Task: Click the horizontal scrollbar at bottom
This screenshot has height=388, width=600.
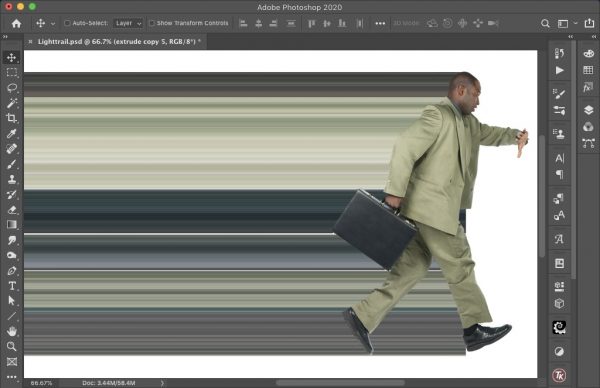Action: [x=340, y=383]
